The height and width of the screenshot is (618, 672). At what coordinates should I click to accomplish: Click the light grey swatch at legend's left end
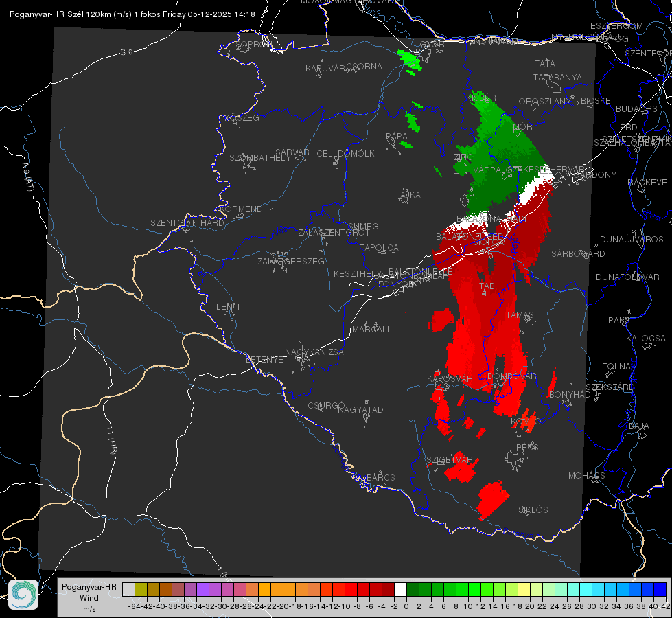tap(128, 590)
